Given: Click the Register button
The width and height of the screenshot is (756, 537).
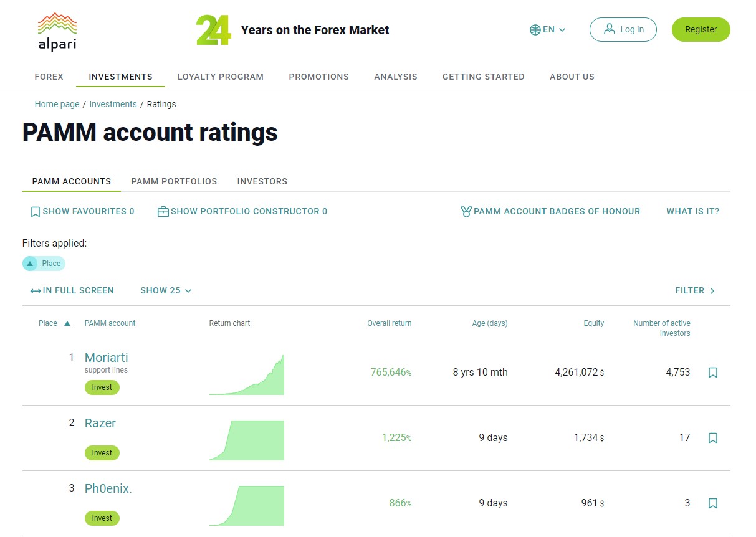Looking at the screenshot, I should (x=701, y=29).
